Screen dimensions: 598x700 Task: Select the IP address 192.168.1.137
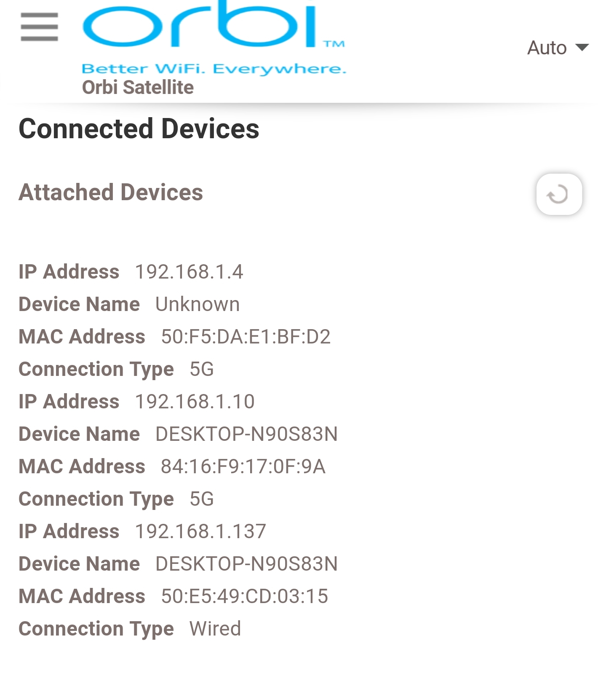[200, 531]
